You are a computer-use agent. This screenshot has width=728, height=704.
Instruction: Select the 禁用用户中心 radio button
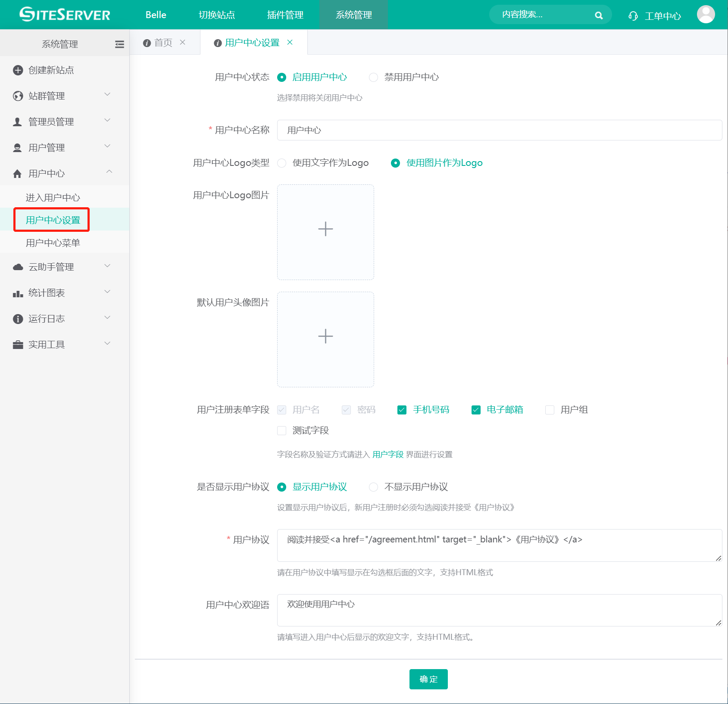point(373,77)
